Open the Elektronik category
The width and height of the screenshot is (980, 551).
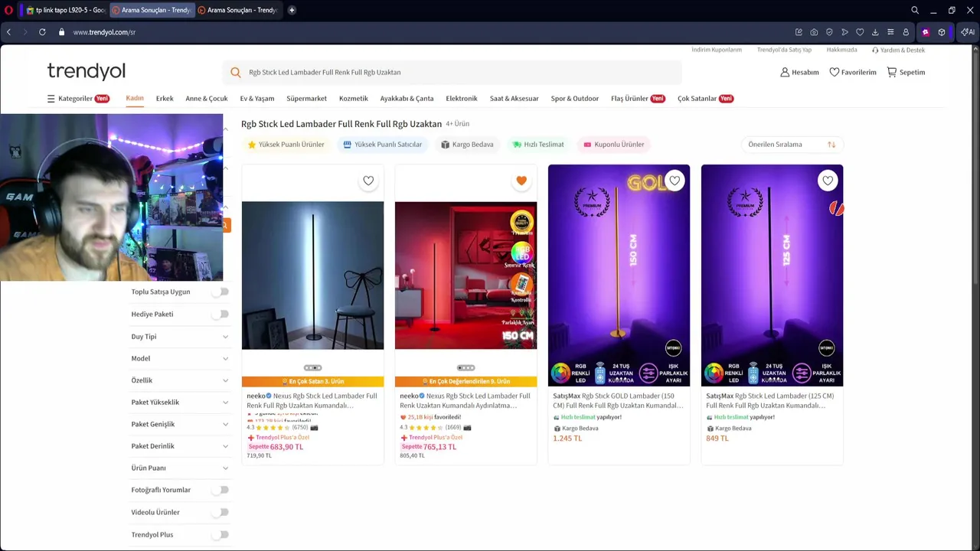[x=462, y=99]
